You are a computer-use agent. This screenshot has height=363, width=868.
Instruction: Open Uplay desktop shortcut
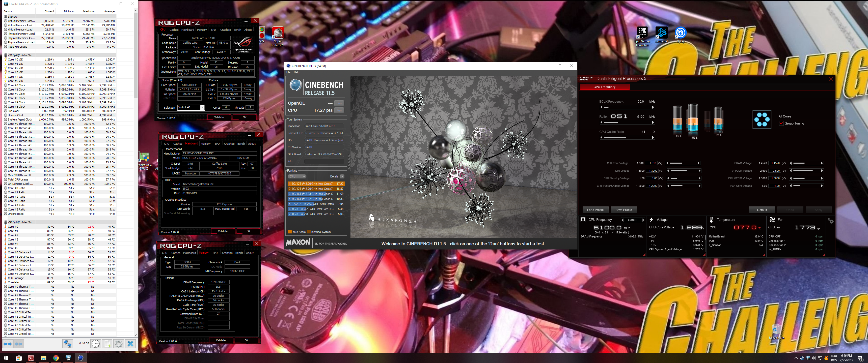coord(680,35)
